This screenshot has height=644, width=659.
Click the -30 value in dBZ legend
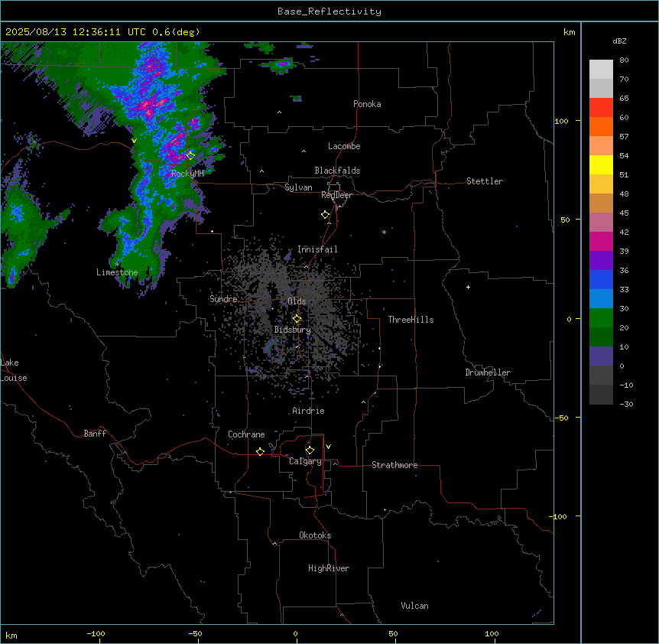pos(626,404)
